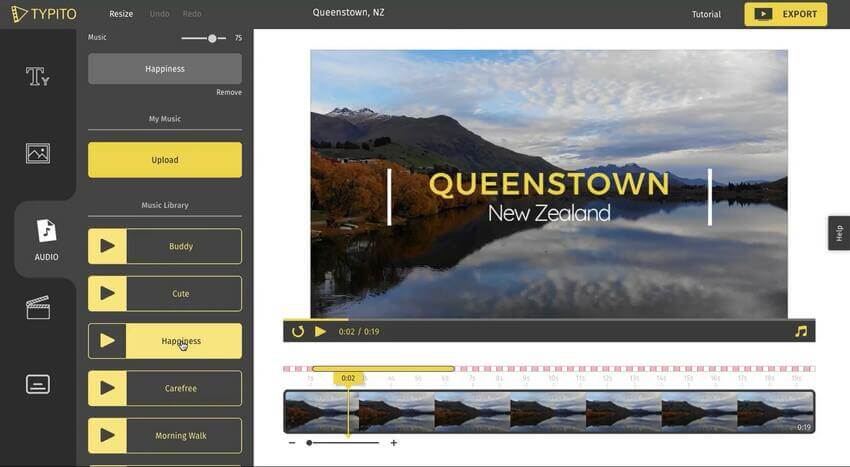This screenshot has width=850, height=467.
Task: Edit the project title Queenstown, NZ
Action: tap(349, 12)
